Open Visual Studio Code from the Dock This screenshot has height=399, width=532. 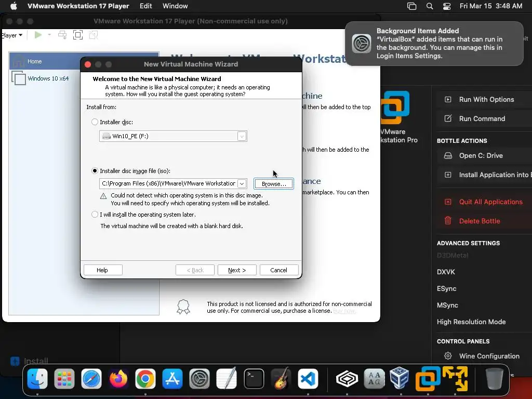[308, 379]
